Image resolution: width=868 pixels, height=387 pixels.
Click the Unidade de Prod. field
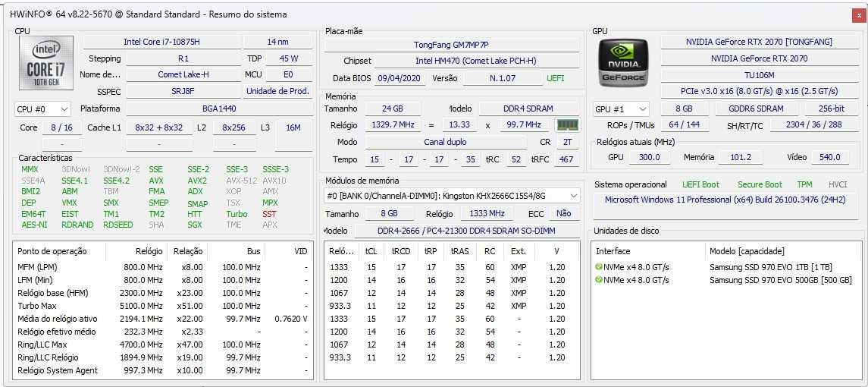pyautogui.click(x=278, y=92)
